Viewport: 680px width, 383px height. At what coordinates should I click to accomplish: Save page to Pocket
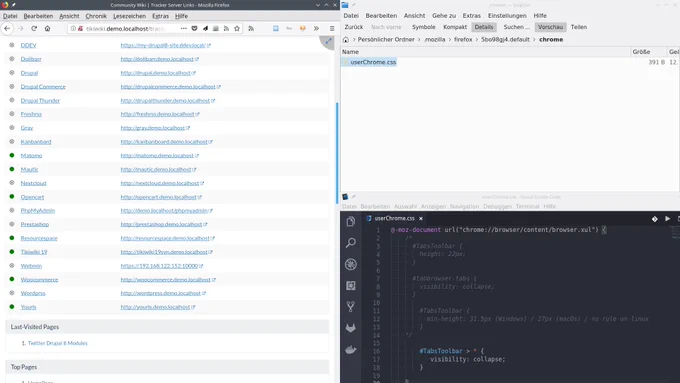pyautogui.click(x=194, y=29)
